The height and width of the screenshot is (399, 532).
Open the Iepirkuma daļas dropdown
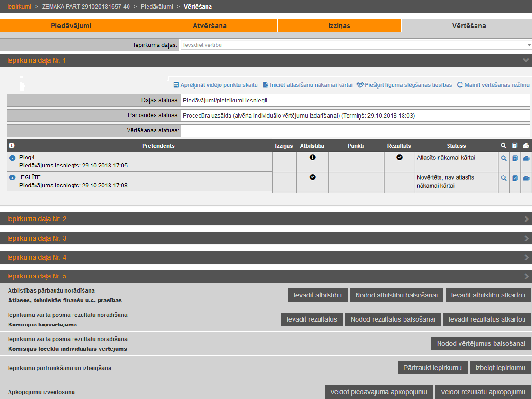click(x=356, y=45)
